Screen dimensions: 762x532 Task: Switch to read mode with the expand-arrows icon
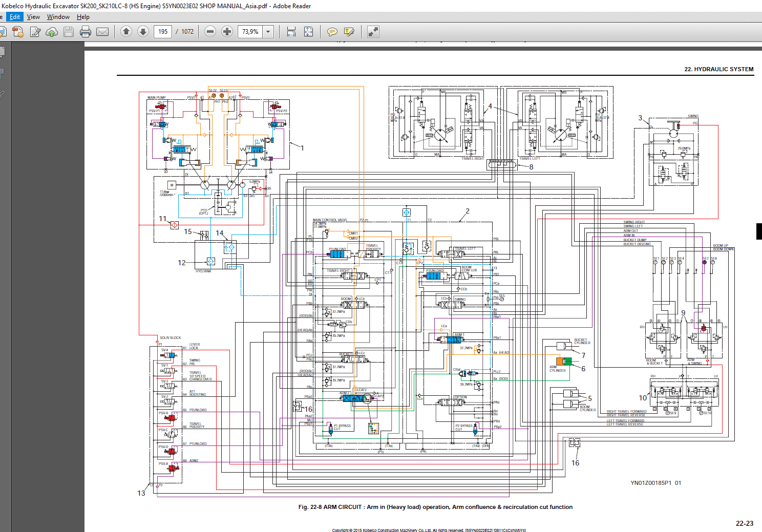coord(373,32)
